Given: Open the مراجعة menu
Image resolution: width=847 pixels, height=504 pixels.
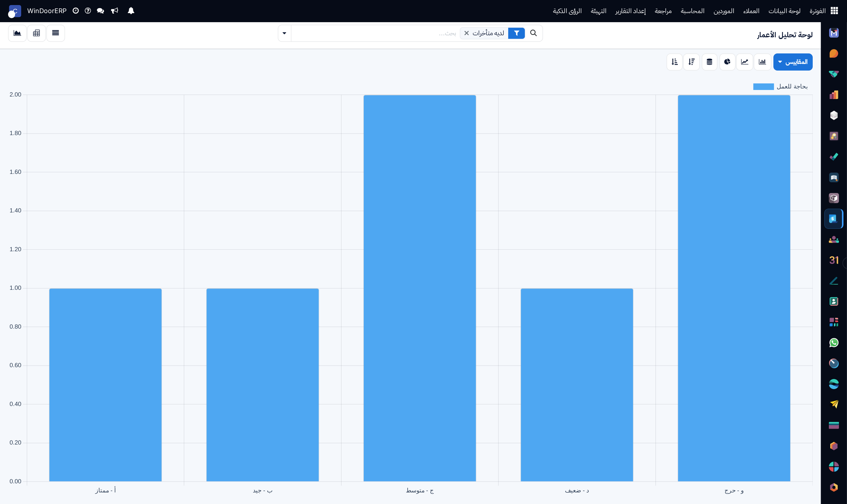Looking at the screenshot, I should pos(663,11).
